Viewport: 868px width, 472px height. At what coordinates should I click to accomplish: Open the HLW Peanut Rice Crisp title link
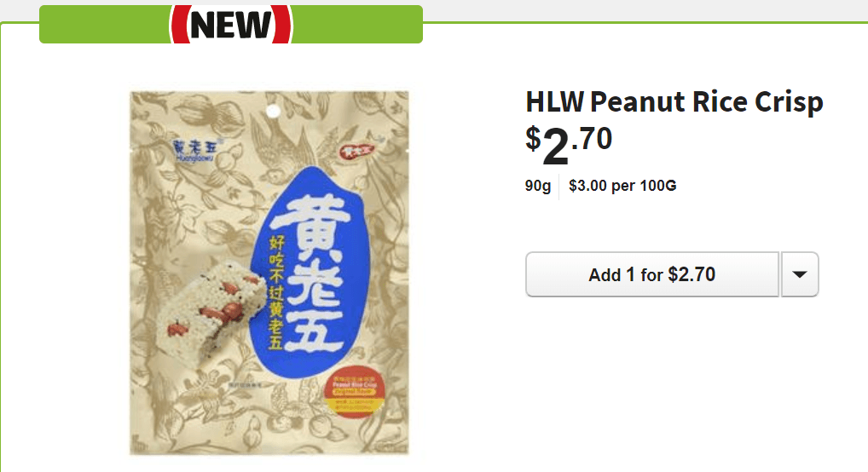674,102
